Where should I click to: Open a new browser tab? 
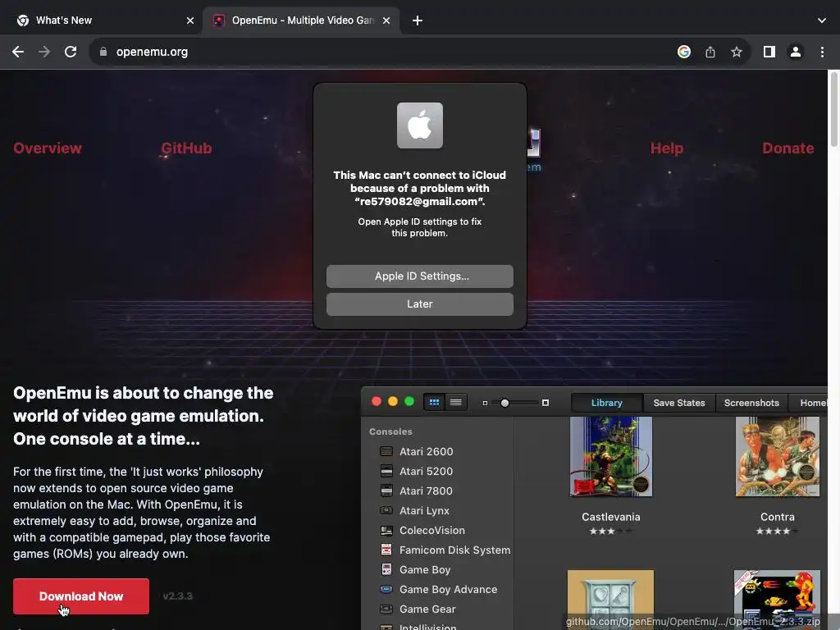tap(418, 21)
